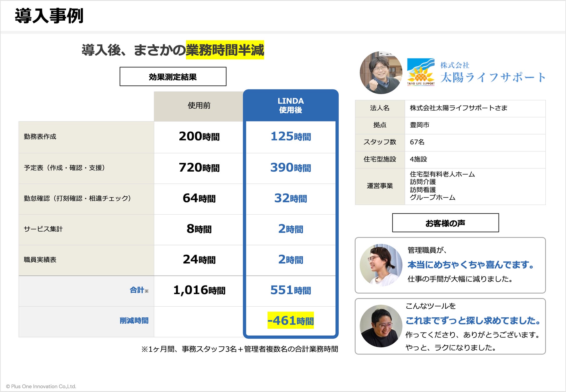This screenshot has width=566, height=392.
Task: Click the woman's photo in the first testimonial
Action: [x=381, y=265]
